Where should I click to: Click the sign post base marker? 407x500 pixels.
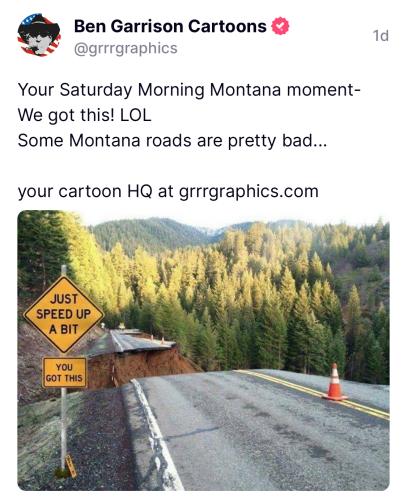click(71, 466)
